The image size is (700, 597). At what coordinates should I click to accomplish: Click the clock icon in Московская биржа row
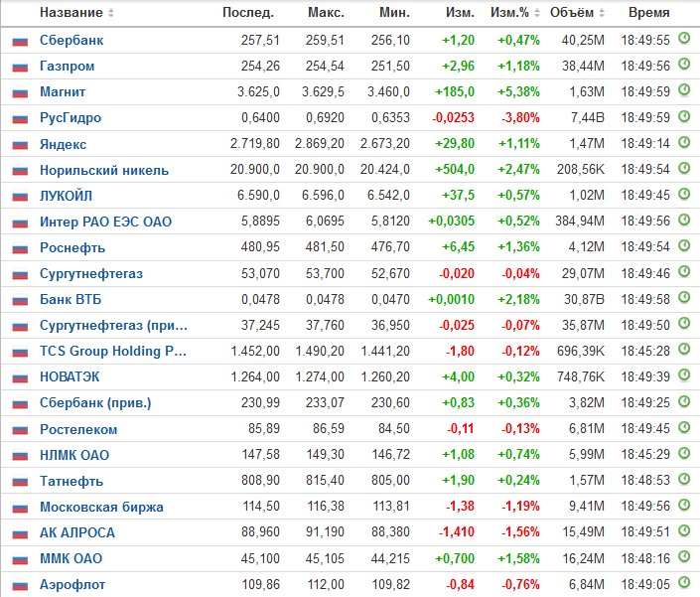(684, 505)
